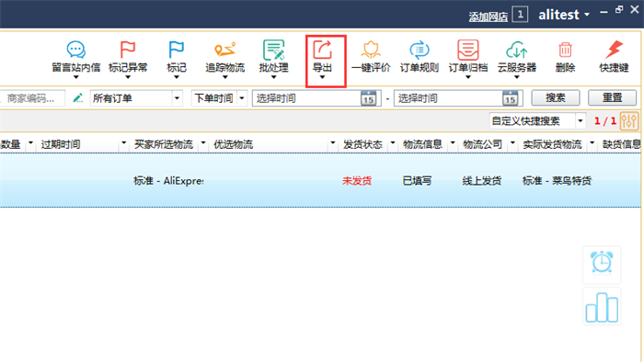Screen dimensions: 644x362
Task: Open filter arrow on 过期时间 column
Action: (123, 143)
